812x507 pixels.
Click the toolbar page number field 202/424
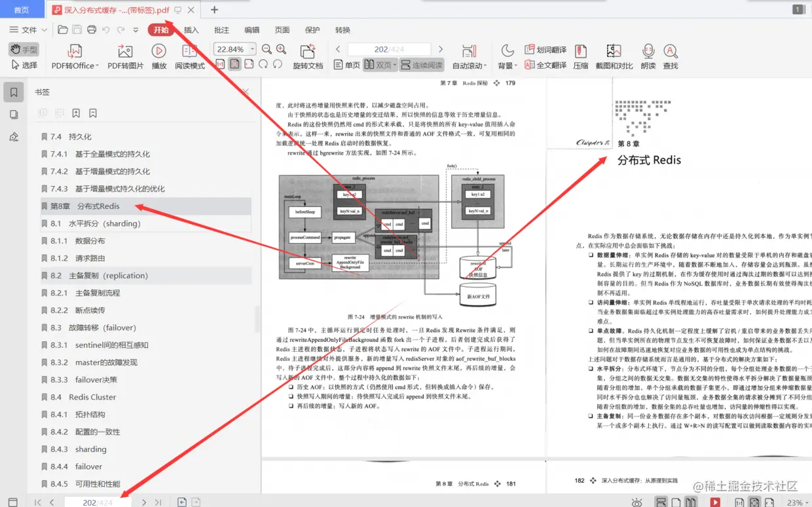coord(389,49)
